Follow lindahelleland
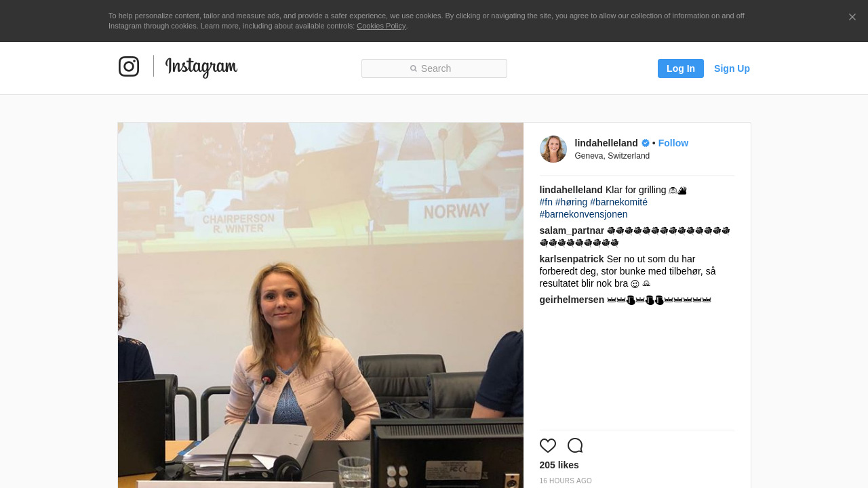Screen dimensions: 868x488 [673, 143]
